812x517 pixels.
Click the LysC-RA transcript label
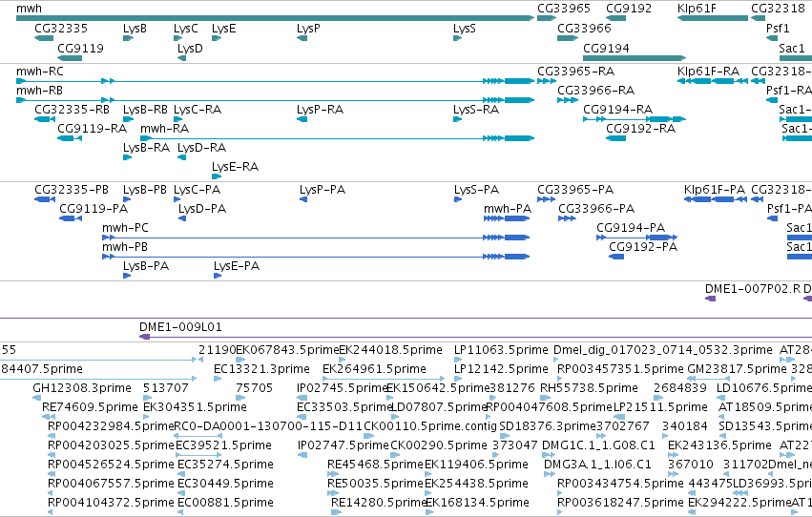pyautogui.click(x=198, y=109)
